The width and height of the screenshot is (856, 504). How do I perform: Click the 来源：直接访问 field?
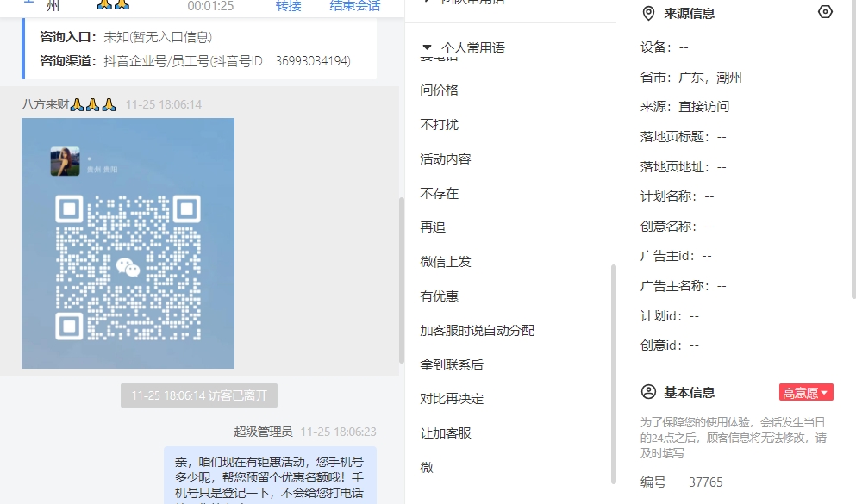[684, 106]
